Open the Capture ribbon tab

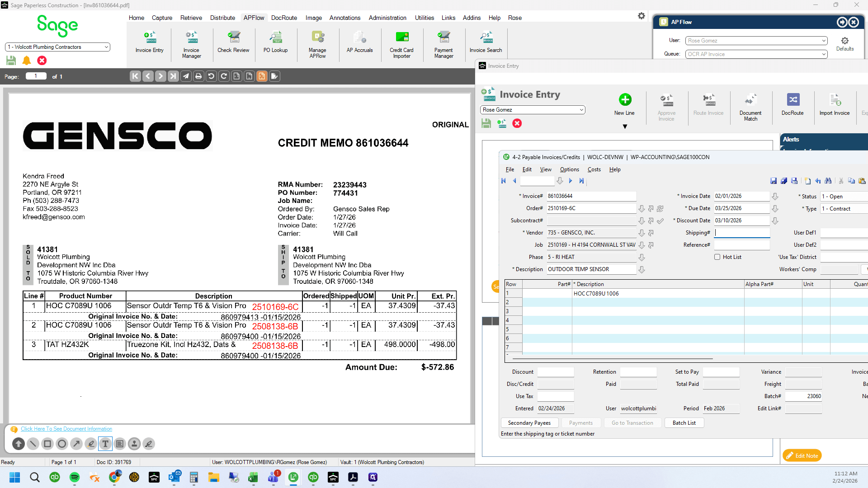(x=162, y=18)
